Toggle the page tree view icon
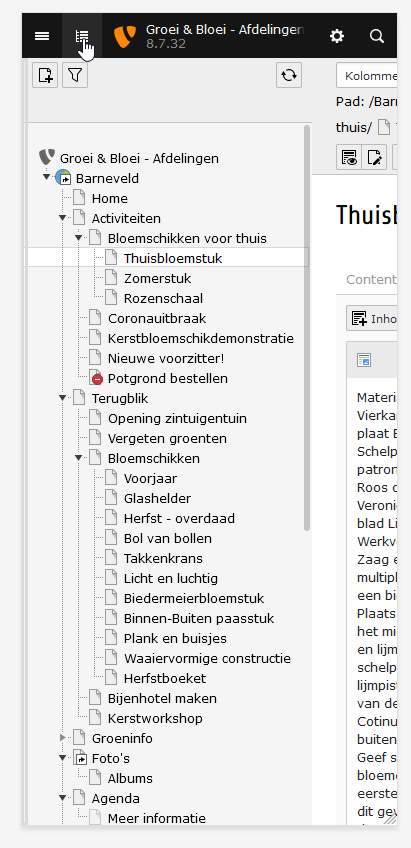Viewport: 411px width, 848px height. (x=82, y=36)
